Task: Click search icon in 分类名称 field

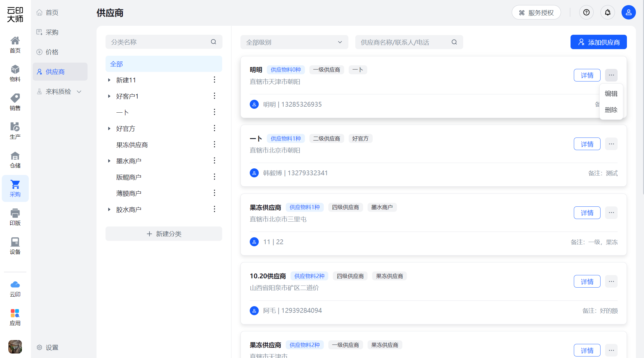Action: [213, 42]
